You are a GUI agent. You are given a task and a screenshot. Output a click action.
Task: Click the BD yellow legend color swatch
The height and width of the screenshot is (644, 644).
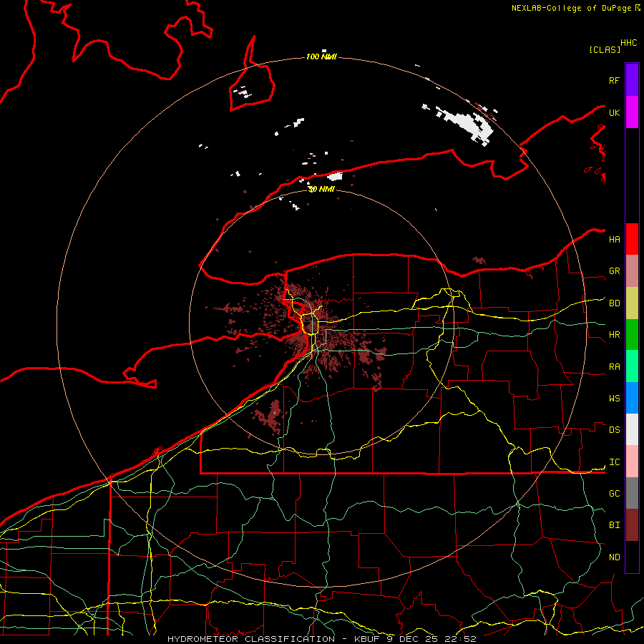click(632, 303)
